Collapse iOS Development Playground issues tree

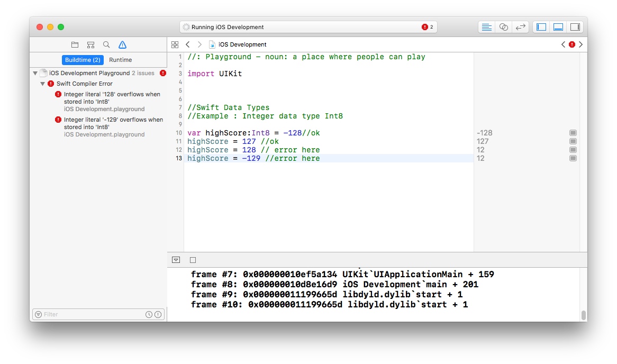click(x=35, y=73)
